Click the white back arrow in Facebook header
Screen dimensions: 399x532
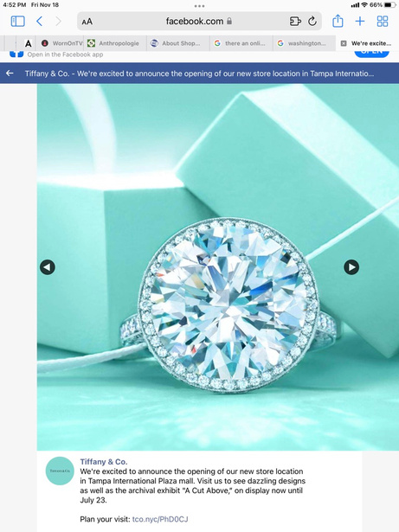(x=10, y=74)
